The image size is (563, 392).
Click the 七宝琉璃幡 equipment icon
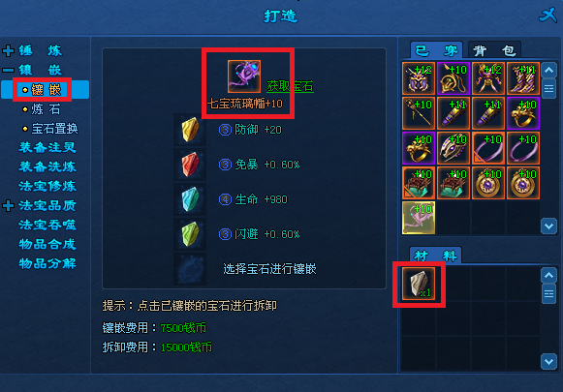pyautogui.click(x=244, y=76)
